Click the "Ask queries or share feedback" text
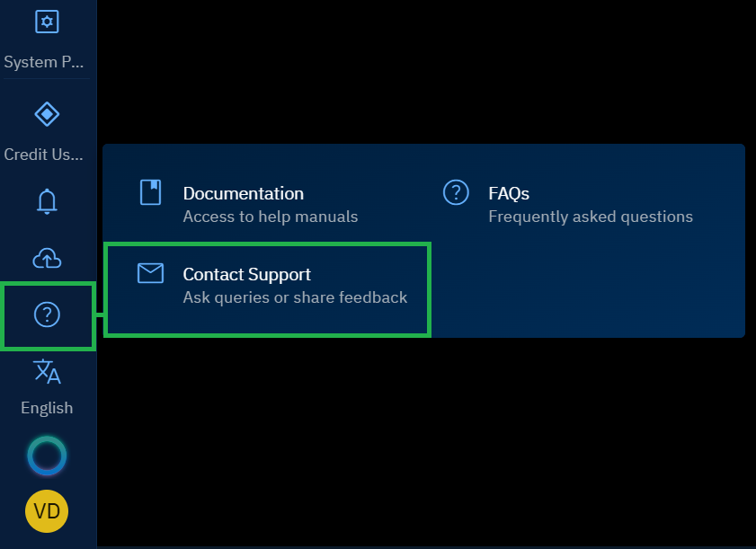 click(x=295, y=297)
